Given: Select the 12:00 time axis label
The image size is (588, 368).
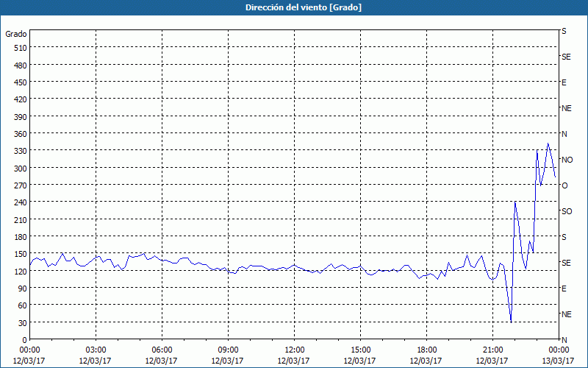Looking at the screenshot, I should pyautogui.click(x=294, y=350).
